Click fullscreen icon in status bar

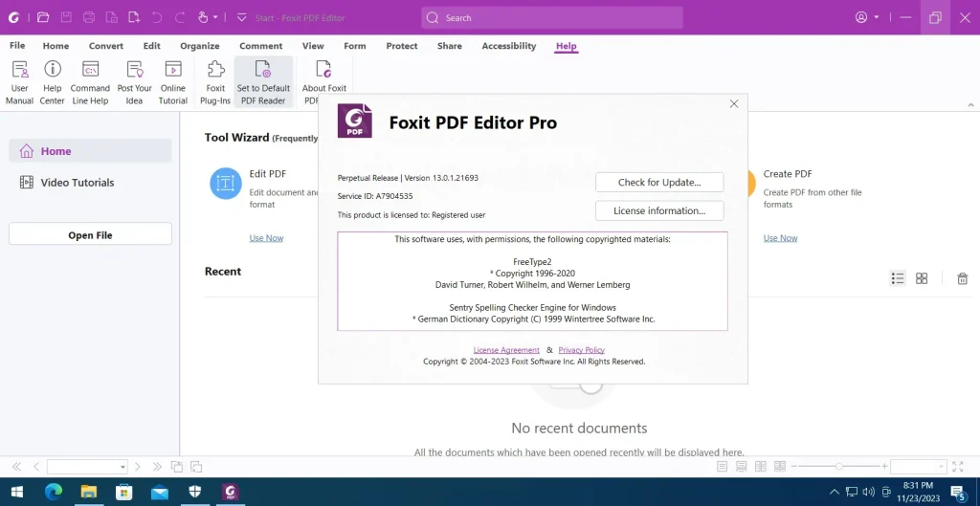[957, 467]
